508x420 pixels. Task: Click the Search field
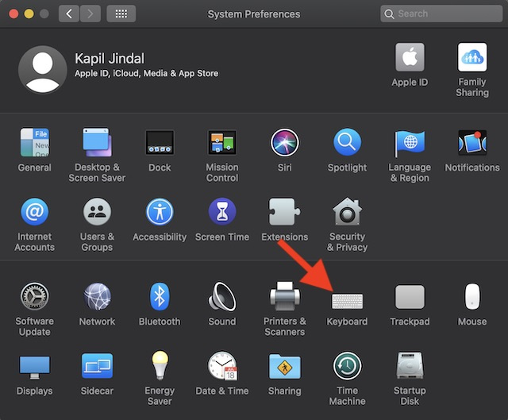[441, 13]
